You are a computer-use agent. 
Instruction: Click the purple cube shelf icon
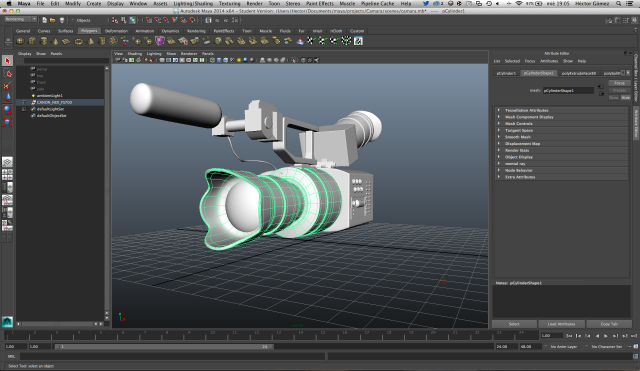click(160, 41)
